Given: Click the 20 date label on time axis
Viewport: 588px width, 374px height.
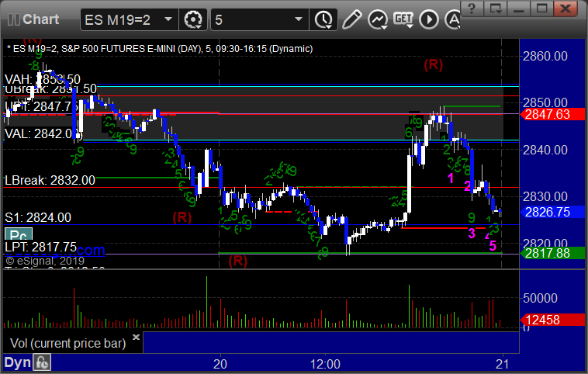Looking at the screenshot, I should tap(220, 364).
